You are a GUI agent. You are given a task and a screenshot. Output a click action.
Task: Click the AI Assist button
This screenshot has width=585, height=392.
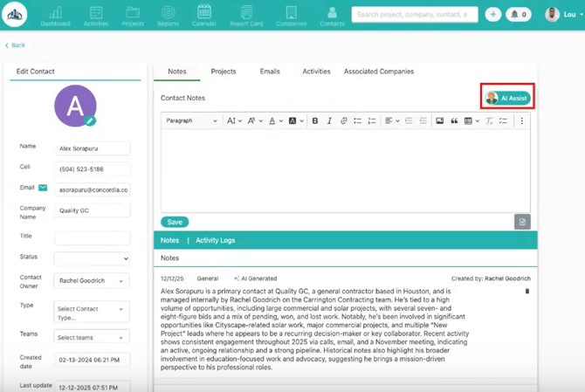(x=507, y=98)
